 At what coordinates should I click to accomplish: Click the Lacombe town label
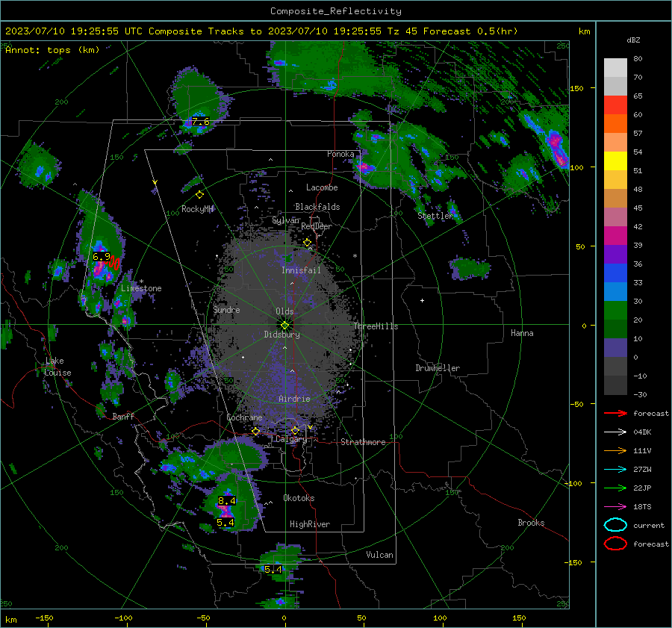(x=322, y=187)
